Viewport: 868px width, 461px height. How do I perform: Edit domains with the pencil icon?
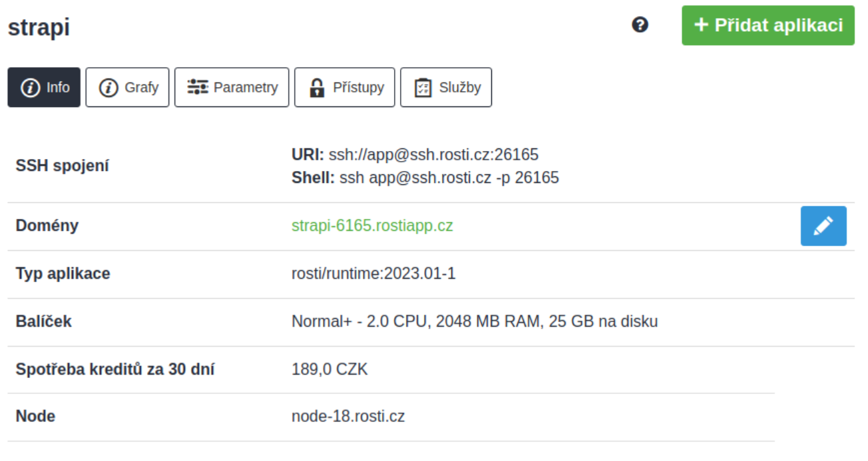click(x=823, y=226)
